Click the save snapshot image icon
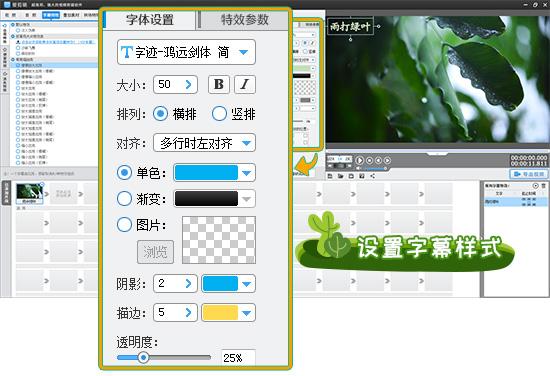The height and width of the screenshot is (376, 550). 362,176
